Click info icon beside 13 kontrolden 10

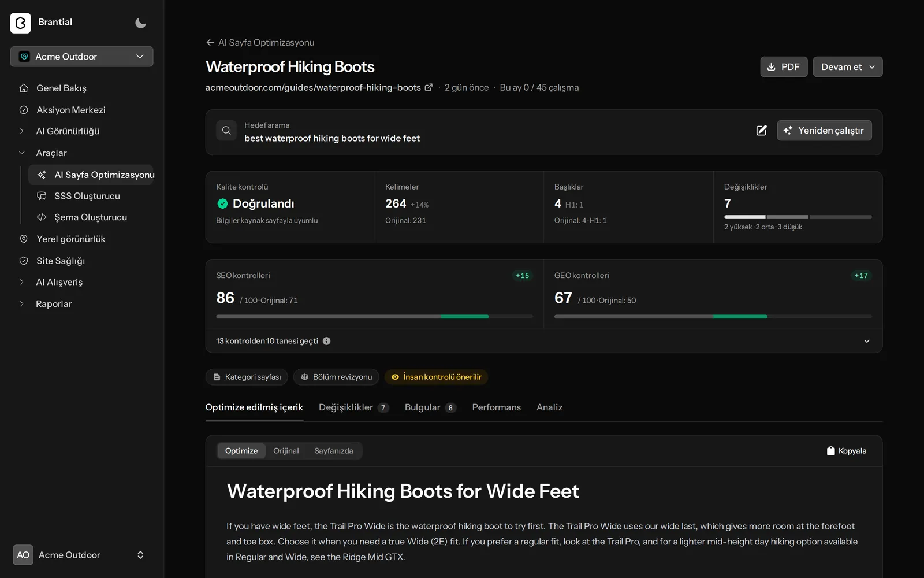click(326, 341)
